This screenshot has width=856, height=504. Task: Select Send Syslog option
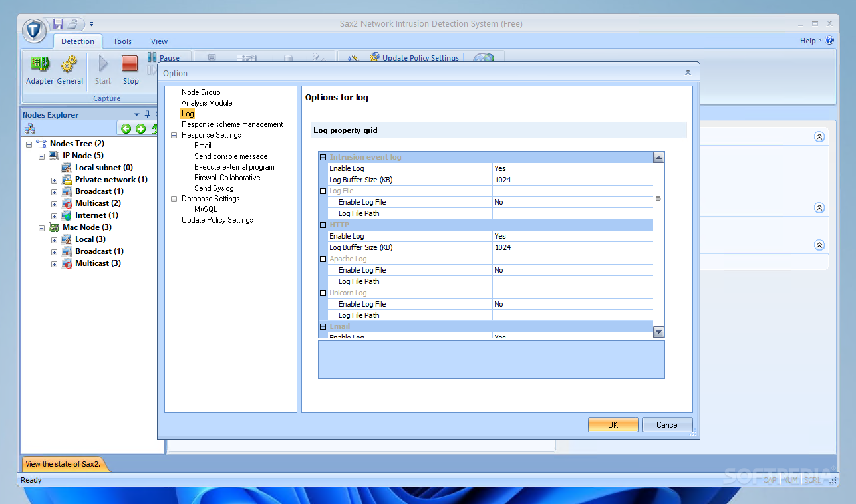click(214, 188)
